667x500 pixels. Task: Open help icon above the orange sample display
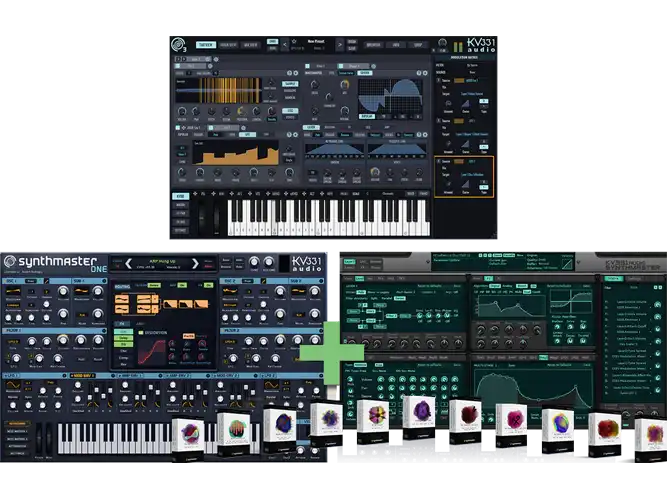[289, 73]
